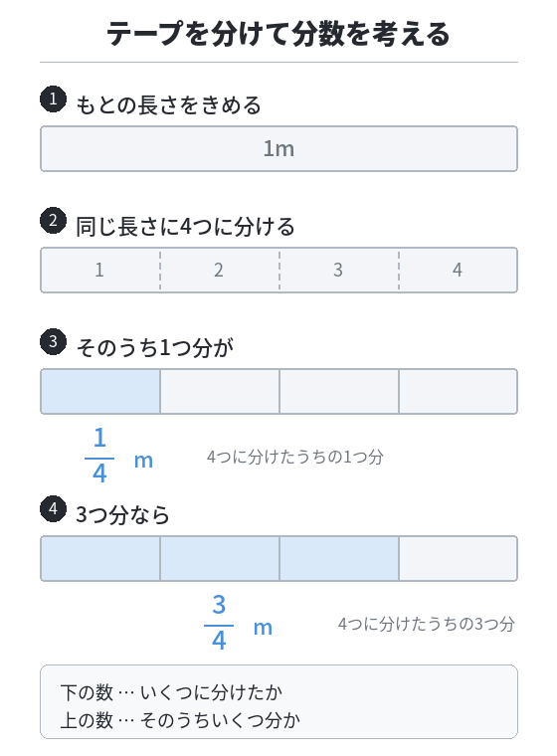Image resolution: width=557 pixels, height=756 pixels.
Task: Select the 1m tape bar
Action: coord(278,148)
